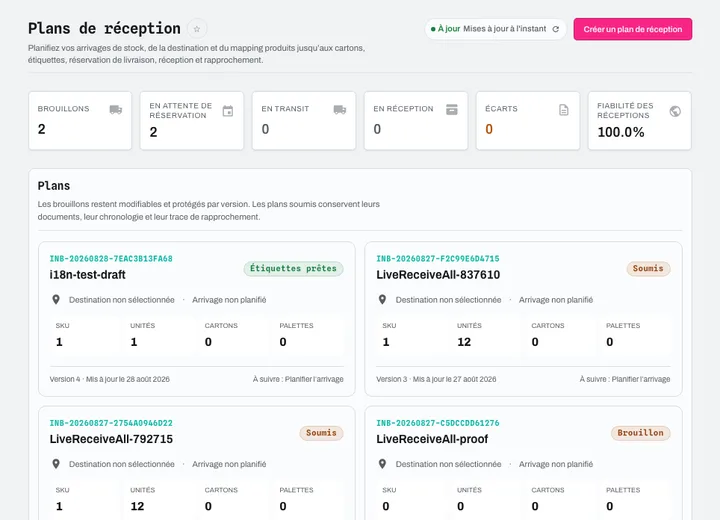Click Arrivage non planifié in LiveReceiveAll-837610
This screenshot has height=520, width=720.
pyautogui.click(x=556, y=300)
